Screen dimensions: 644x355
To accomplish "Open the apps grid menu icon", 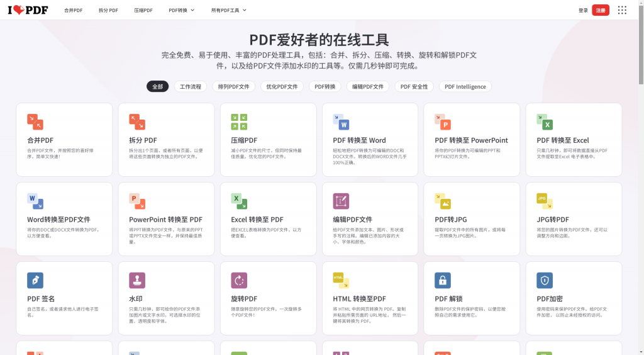I will [x=622, y=10].
